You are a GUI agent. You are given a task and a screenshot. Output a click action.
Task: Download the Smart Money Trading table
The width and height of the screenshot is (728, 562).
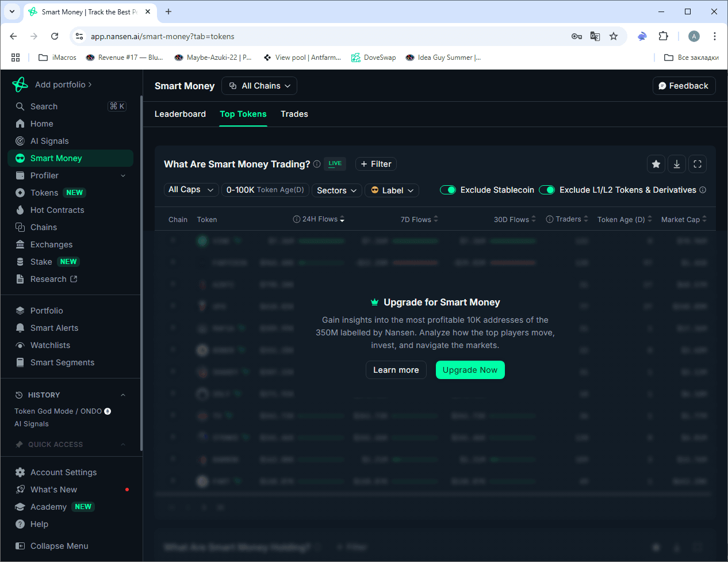pos(677,164)
